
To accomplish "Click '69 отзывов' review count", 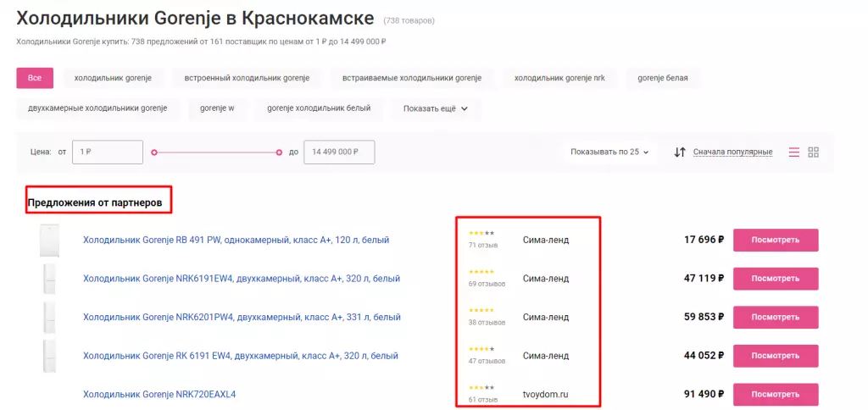I will [487, 284].
